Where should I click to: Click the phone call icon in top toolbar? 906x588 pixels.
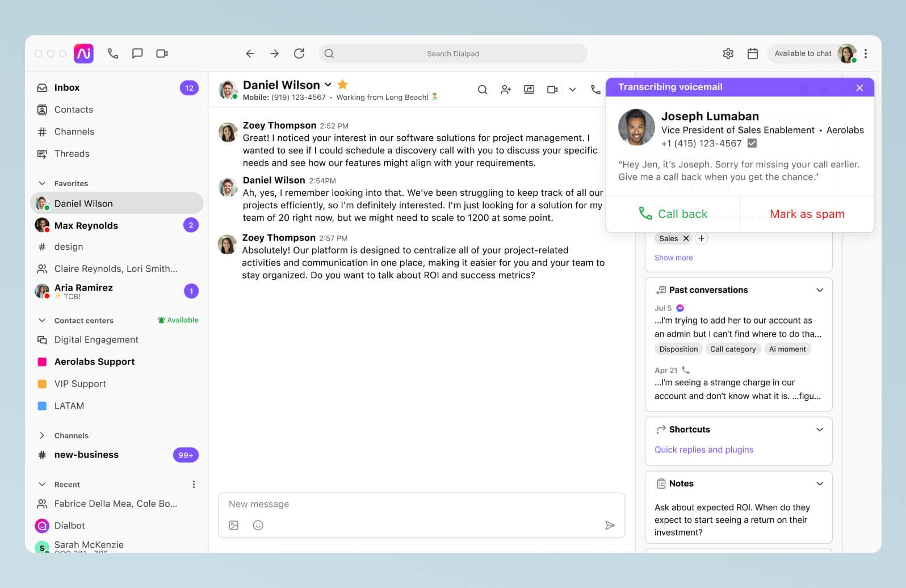(x=113, y=53)
